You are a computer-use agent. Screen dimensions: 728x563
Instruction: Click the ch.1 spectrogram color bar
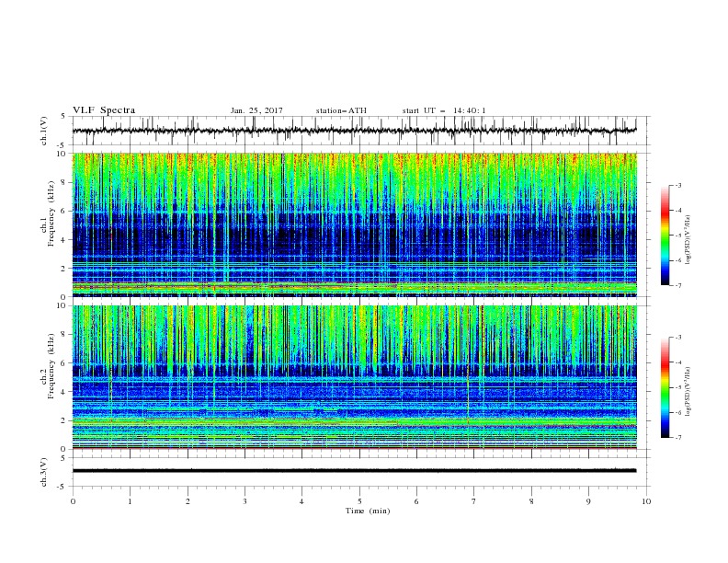(x=665, y=236)
